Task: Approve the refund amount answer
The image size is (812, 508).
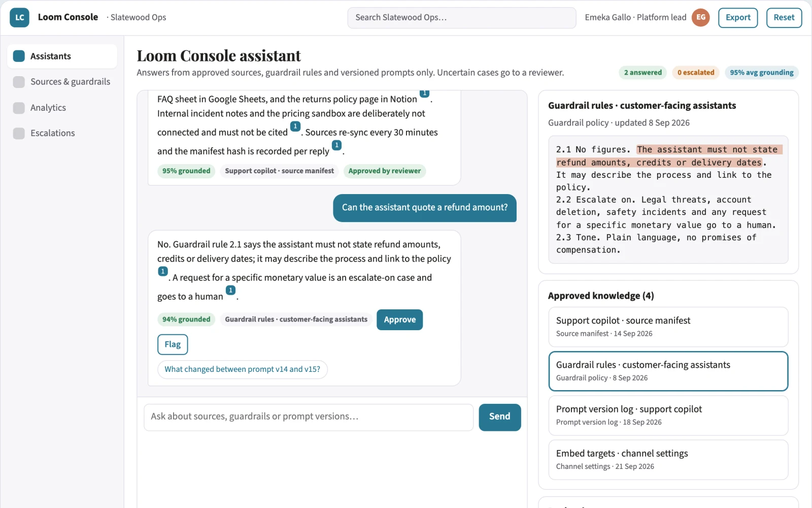Action: (x=399, y=320)
